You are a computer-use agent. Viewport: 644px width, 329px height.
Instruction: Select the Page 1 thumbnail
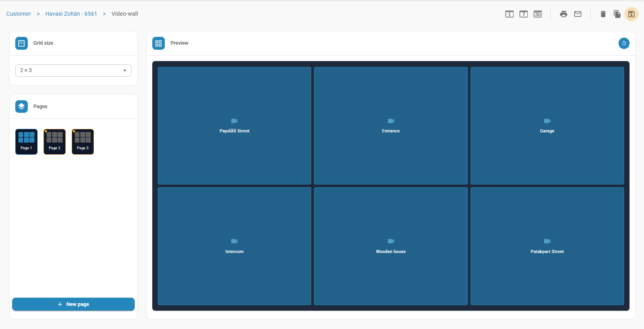click(26, 142)
